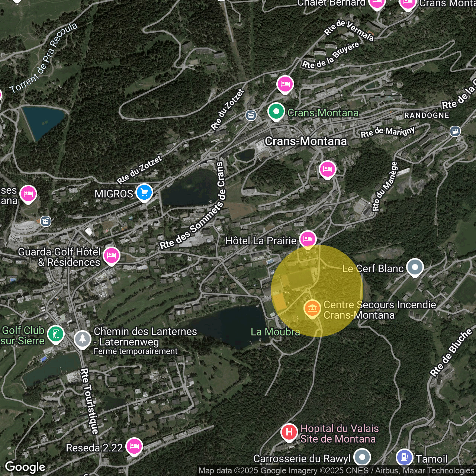Click the Guarda Golf Hôtel lodging pin
The image size is (476, 476).
[111, 255]
